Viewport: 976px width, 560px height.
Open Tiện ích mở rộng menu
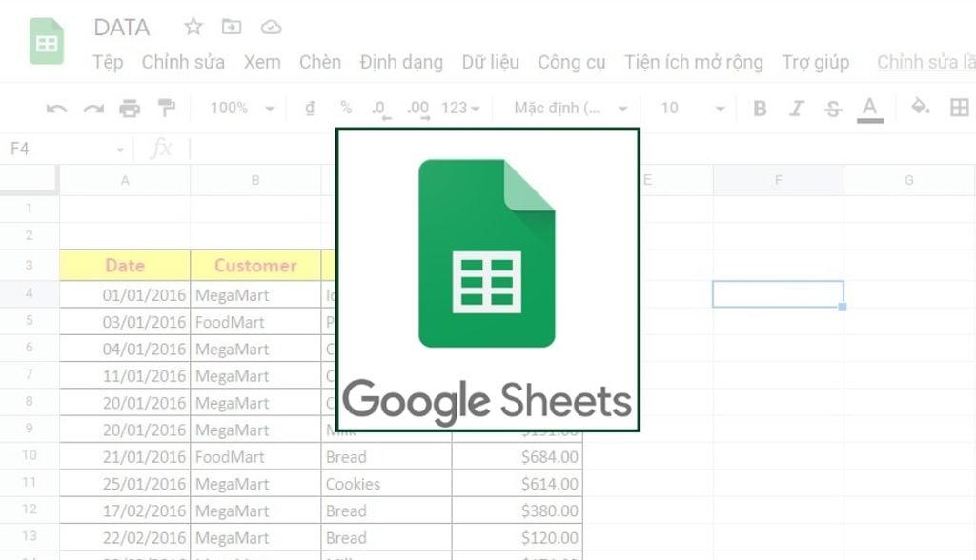[x=694, y=62]
